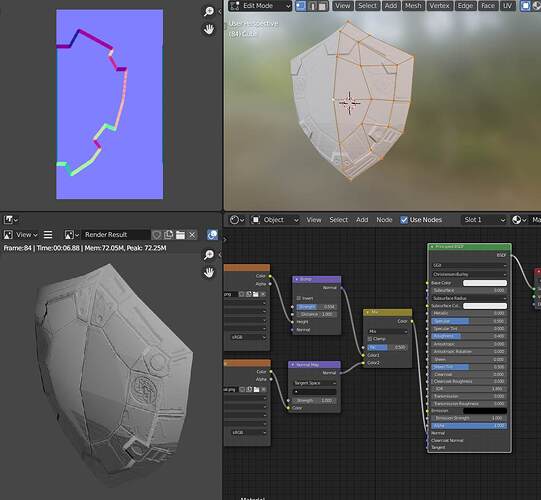This screenshot has height=500, width=541.
Task: Open the Mesh menu
Action: point(413,6)
